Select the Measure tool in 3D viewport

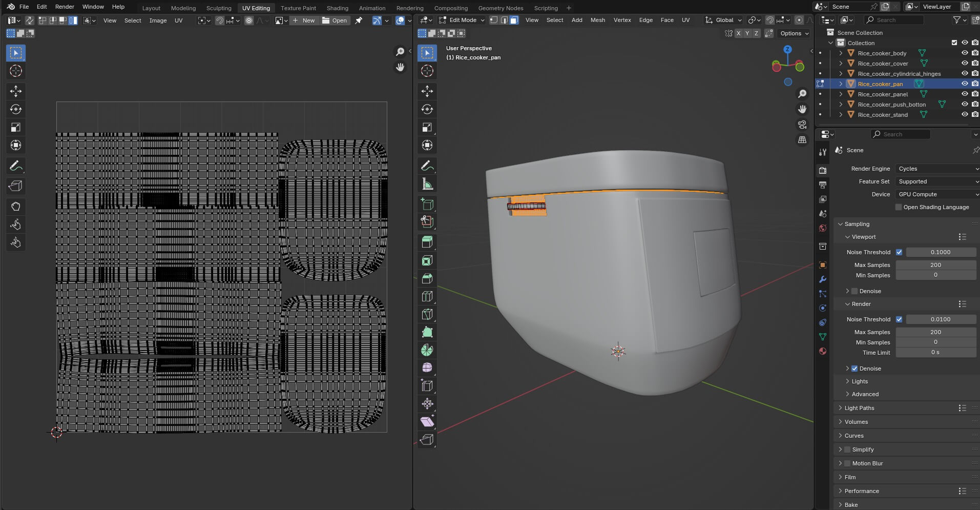pos(427,184)
